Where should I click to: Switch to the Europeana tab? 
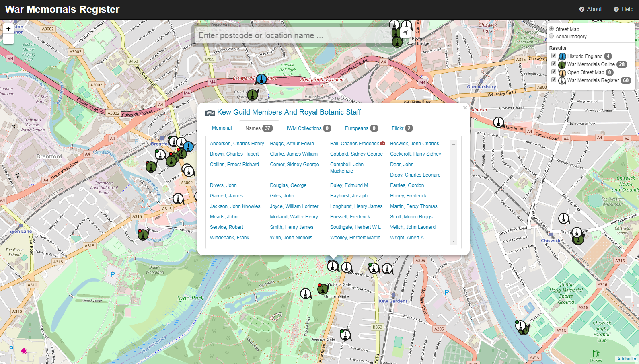[361, 128]
